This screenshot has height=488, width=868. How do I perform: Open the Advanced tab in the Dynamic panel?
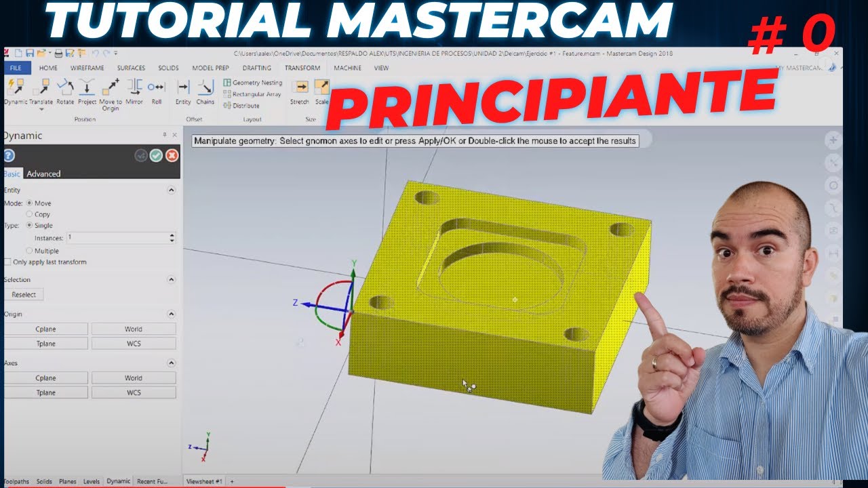(43, 174)
